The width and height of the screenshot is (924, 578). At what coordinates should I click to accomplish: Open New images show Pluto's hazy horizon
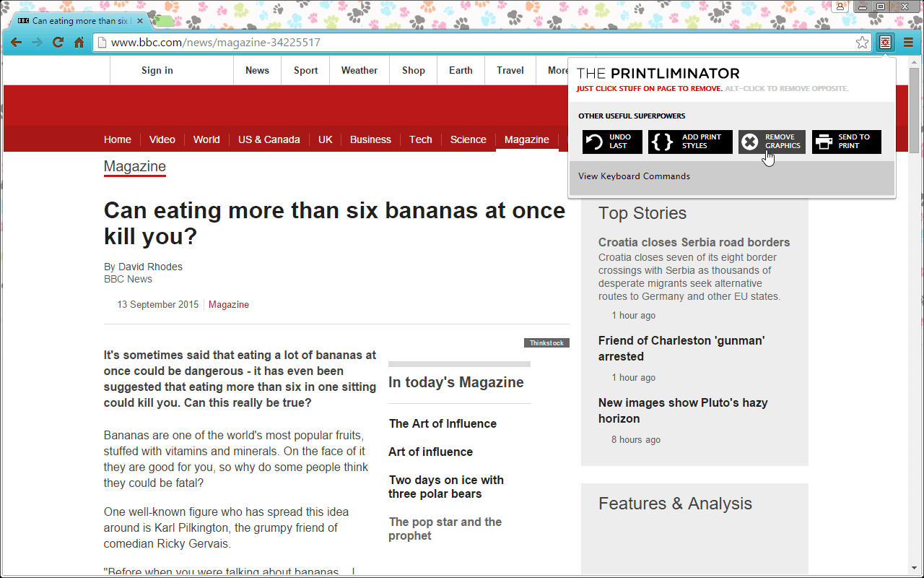pyautogui.click(x=683, y=410)
